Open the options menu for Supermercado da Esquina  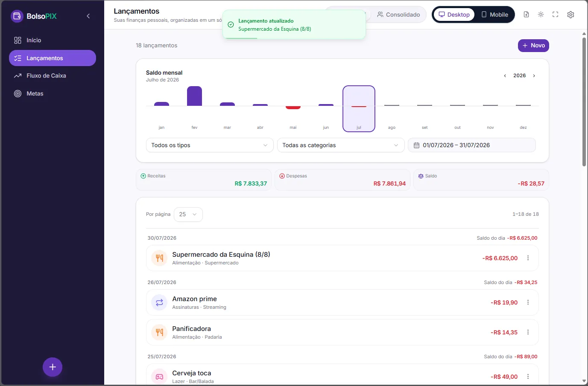[x=528, y=258]
